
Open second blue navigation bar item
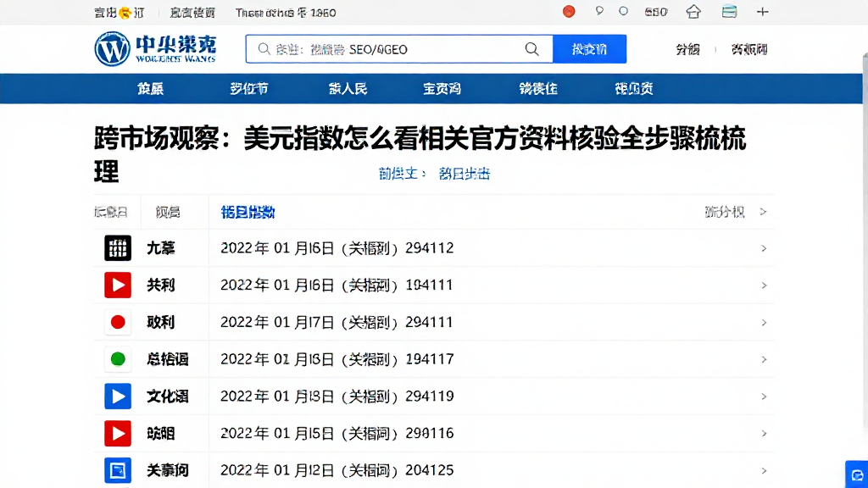pos(249,88)
